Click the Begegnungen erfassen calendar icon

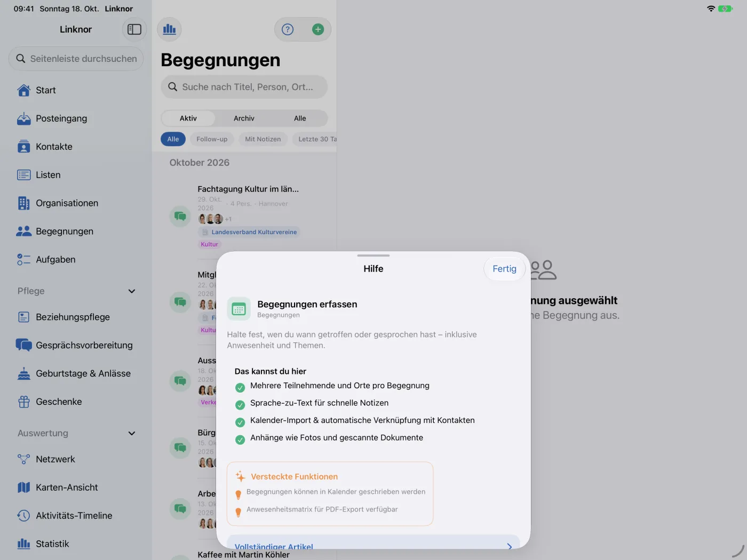pos(239,309)
